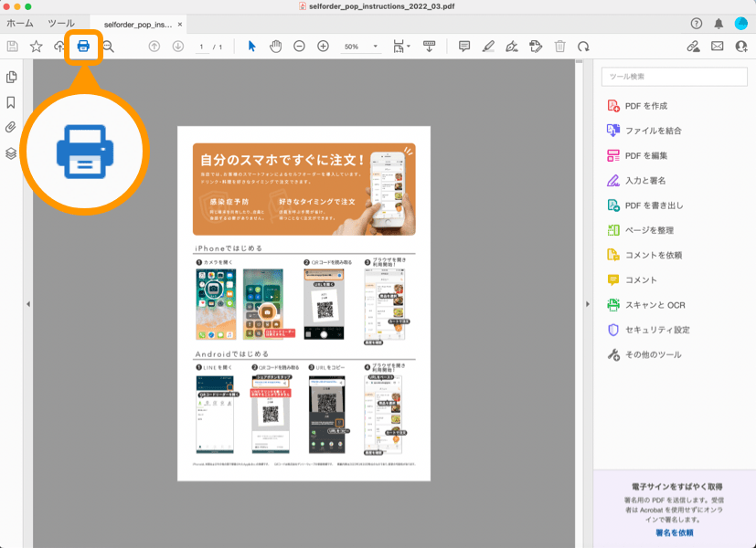This screenshot has width=756, height=548.
Task: Click the trash delete icon
Action: coord(559,47)
